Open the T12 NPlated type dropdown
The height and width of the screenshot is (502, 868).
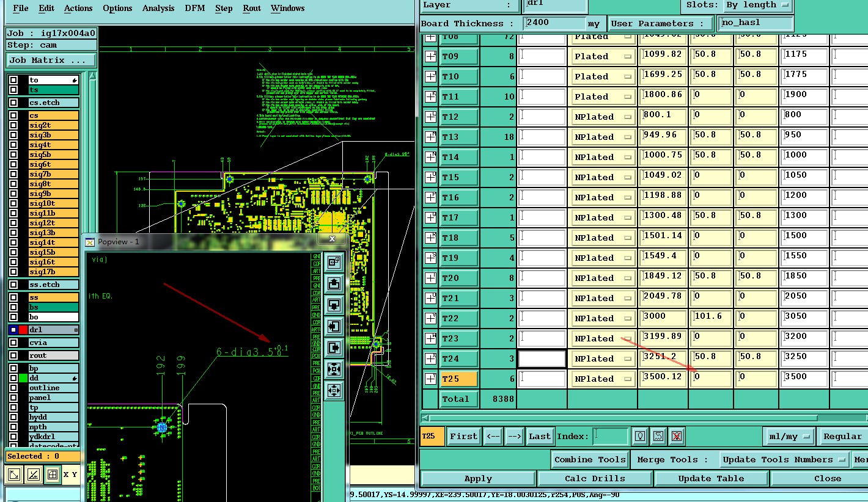click(x=603, y=117)
